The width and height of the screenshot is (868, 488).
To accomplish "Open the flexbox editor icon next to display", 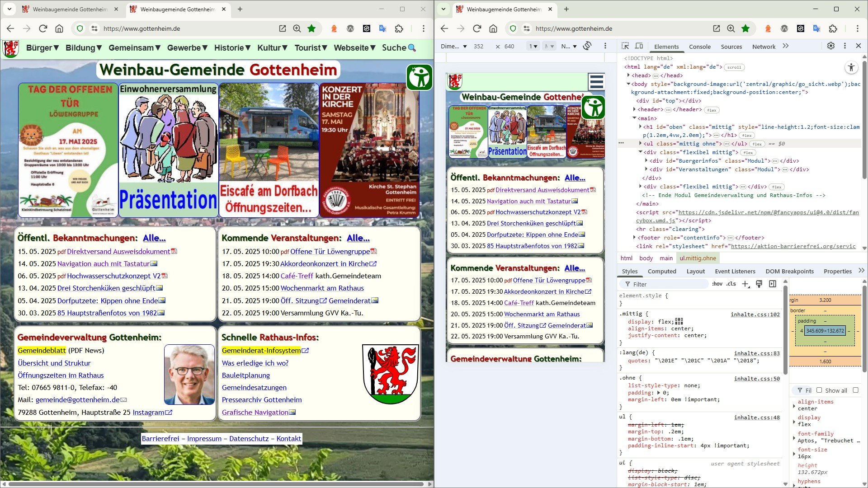I will (x=679, y=321).
